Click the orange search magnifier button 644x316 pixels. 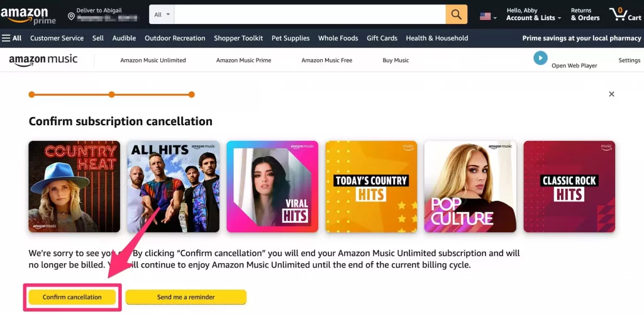(457, 14)
